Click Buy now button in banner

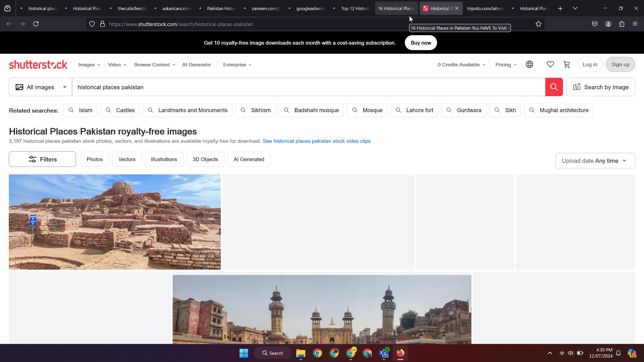[421, 43]
